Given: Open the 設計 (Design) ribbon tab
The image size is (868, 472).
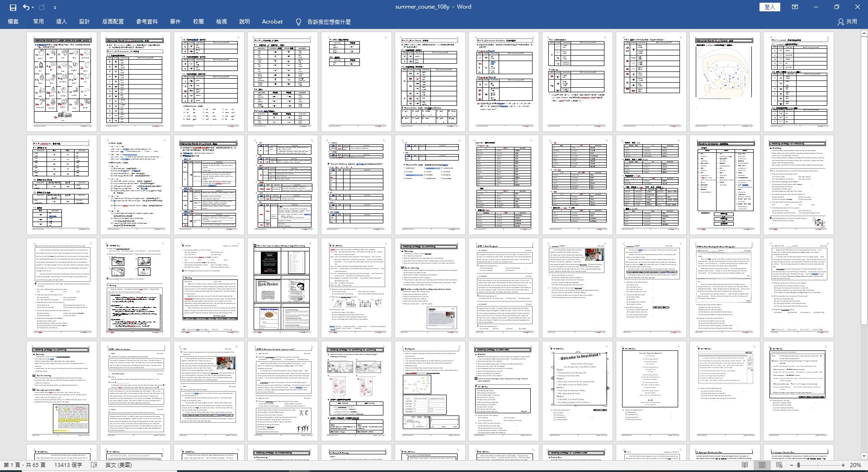Looking at the screenshot, I should coord(85,22).
